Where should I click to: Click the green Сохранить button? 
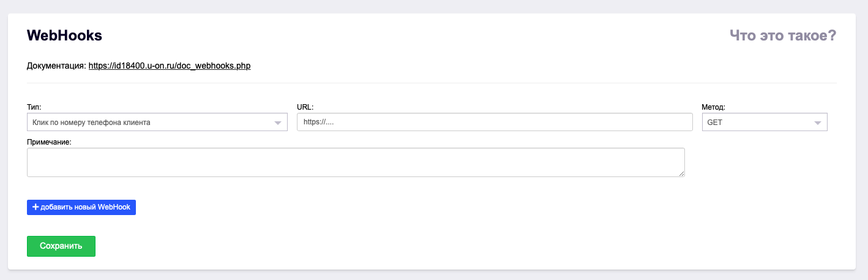point(61,246)
